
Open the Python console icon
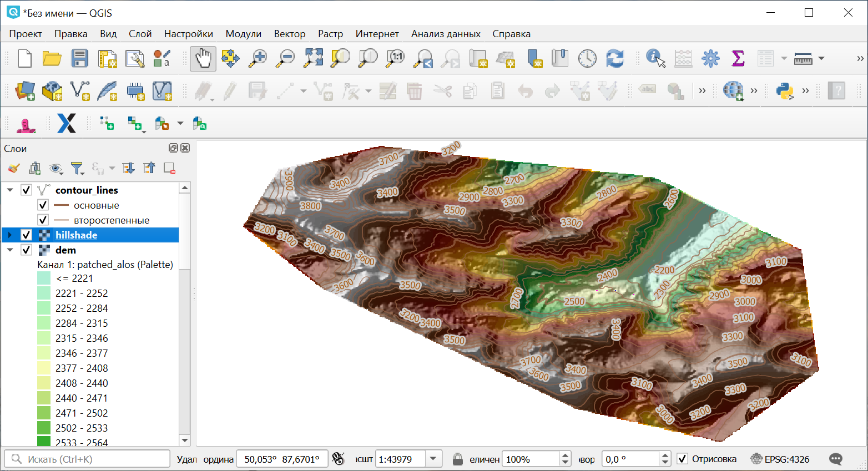[x=785, y=90]
